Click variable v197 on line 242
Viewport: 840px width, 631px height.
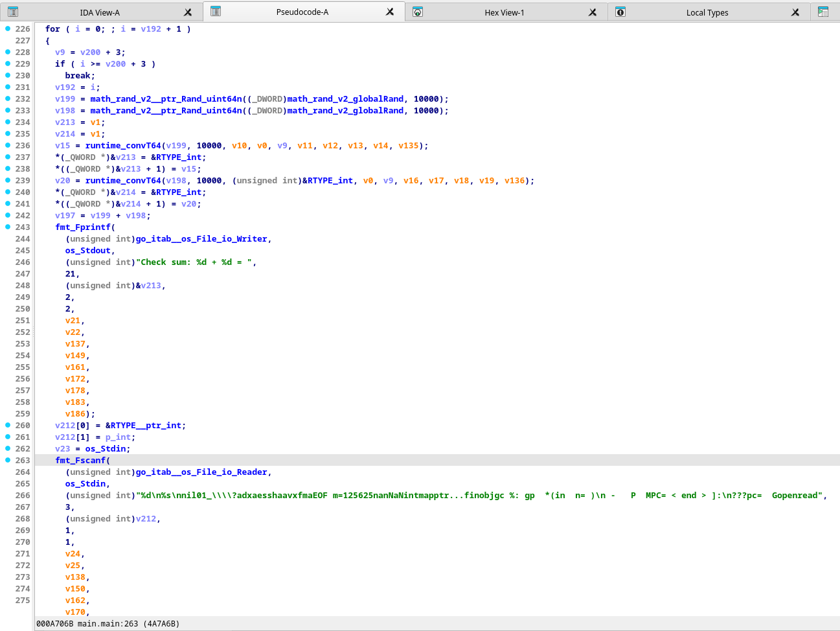(x=65, y=216)
